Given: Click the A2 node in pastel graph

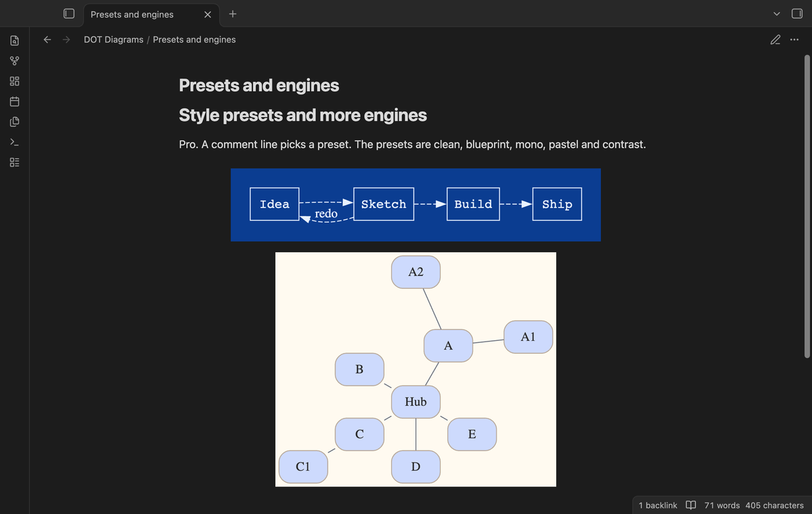Looking at the screenshot, I should (x=416, y=272).
